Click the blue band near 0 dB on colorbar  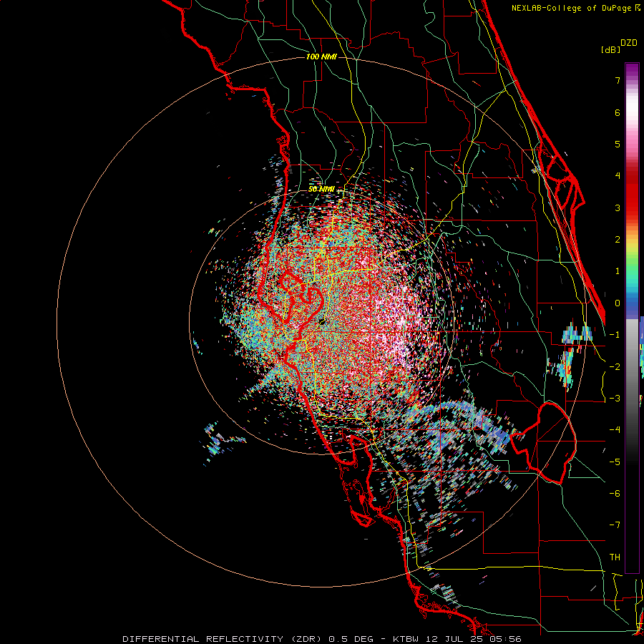pos(632,306)
